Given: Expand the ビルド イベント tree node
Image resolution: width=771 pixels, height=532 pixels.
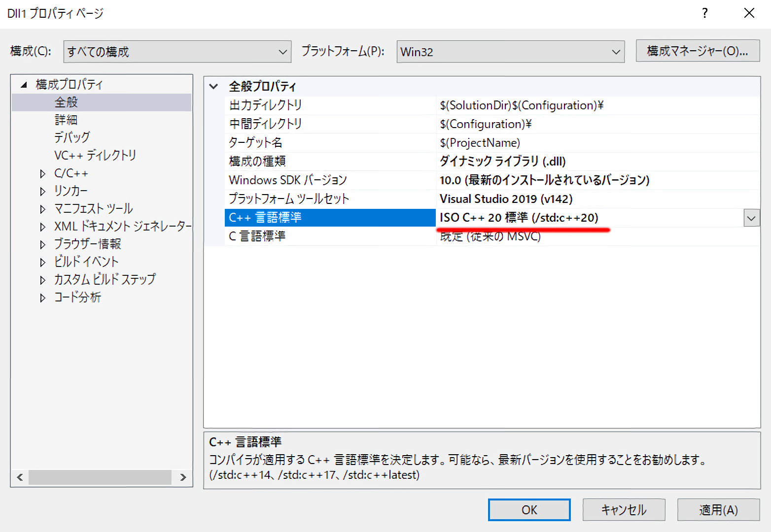Looking at the screenshot, I should (43, 262).
